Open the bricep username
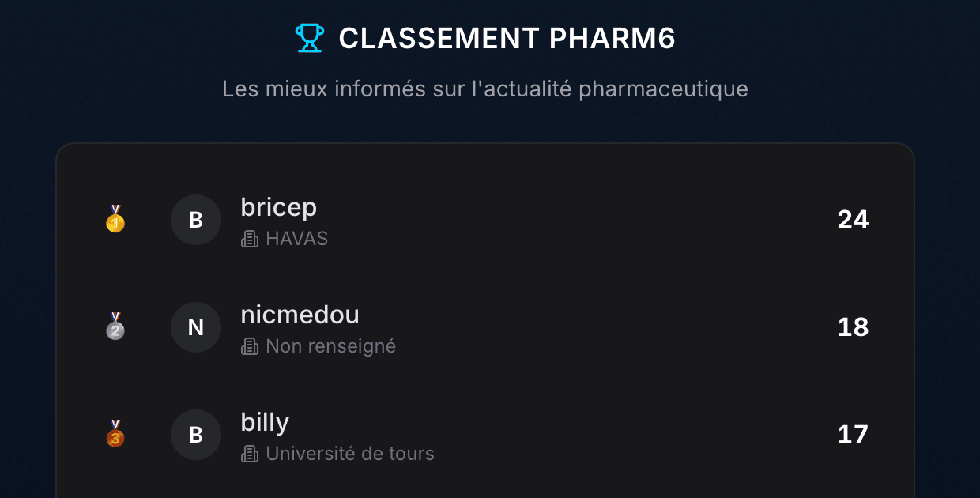 click(278, 207)
